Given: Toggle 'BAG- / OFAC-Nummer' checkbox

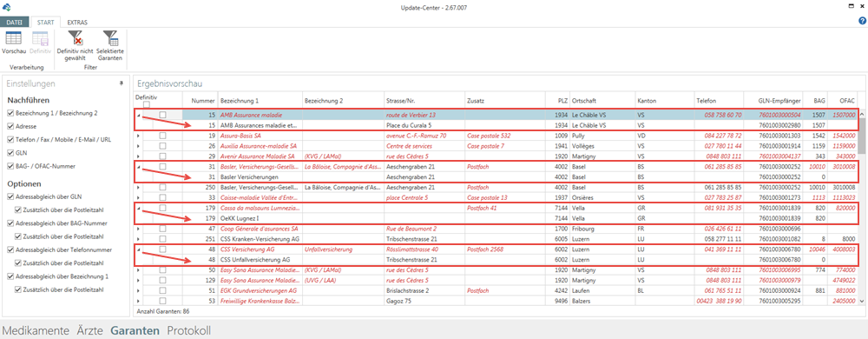Looking at the screenshot, I should coord(11,166).
